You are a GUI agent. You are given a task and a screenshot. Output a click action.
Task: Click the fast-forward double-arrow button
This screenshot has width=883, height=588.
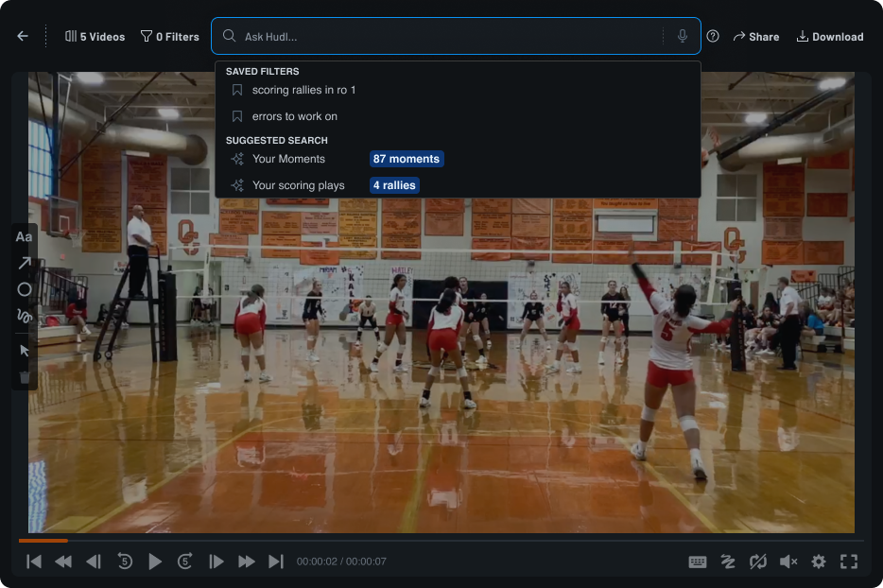(x=246, y=562)
